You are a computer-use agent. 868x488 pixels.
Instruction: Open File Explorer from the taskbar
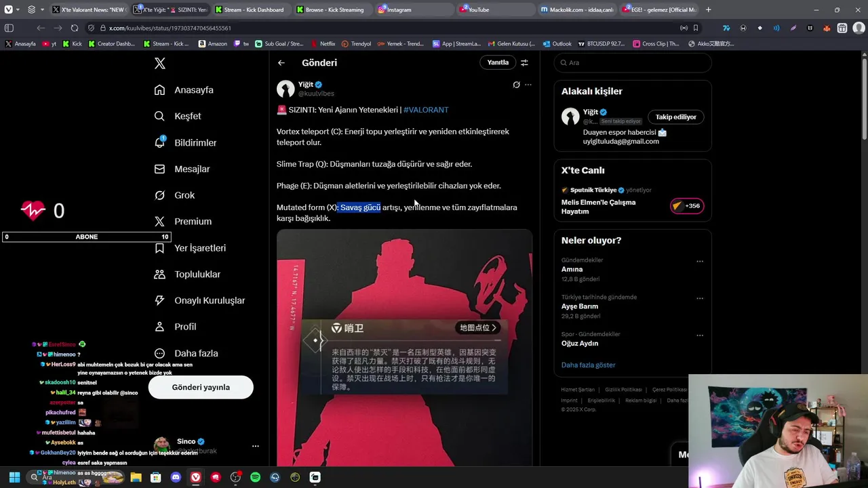pyautogui.click(x=136, y=477)
